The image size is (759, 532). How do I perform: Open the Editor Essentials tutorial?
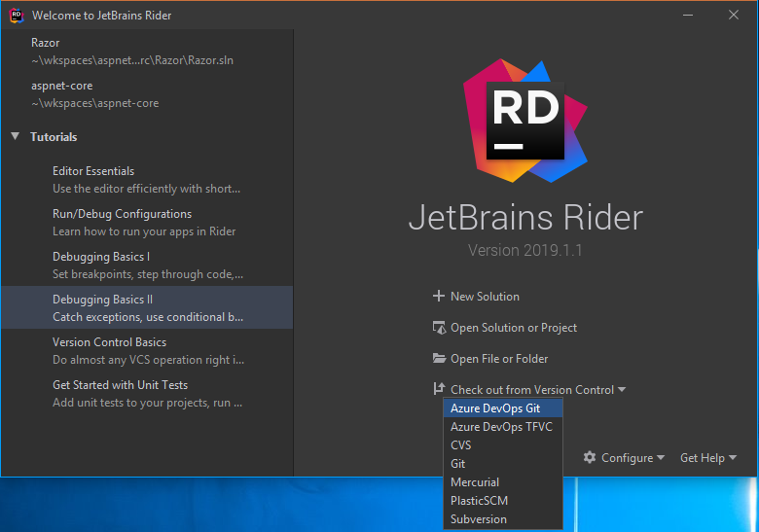147,179
